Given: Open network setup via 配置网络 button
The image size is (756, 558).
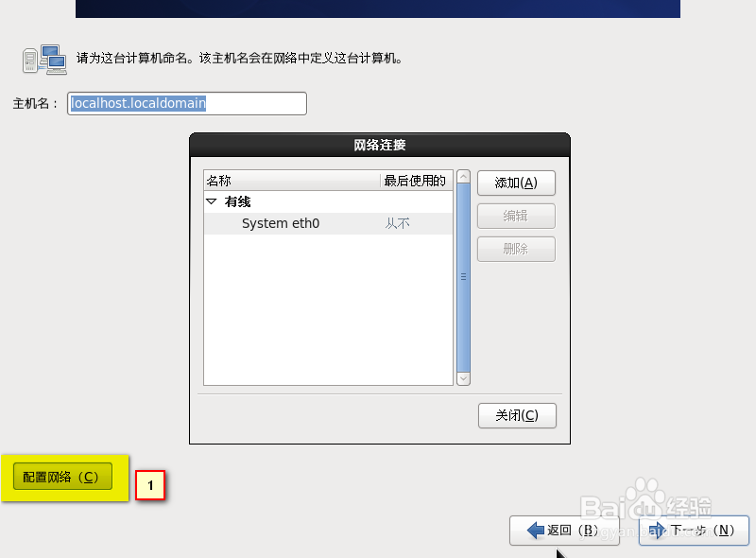Looking at the screenshot, I should tap(61, 477).
